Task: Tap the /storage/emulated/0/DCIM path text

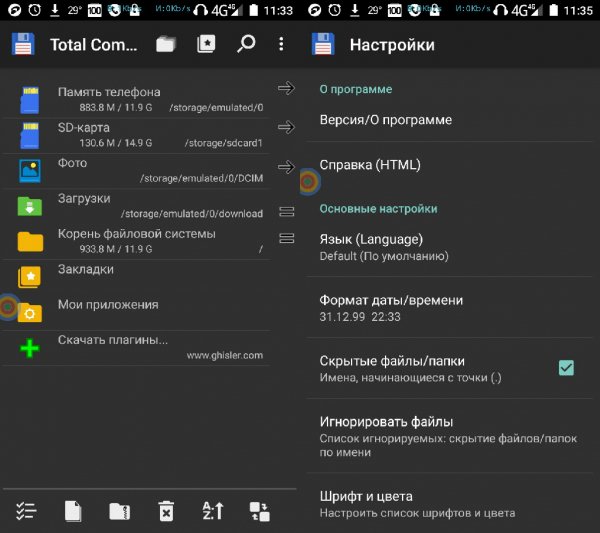Action: point(201,178)
